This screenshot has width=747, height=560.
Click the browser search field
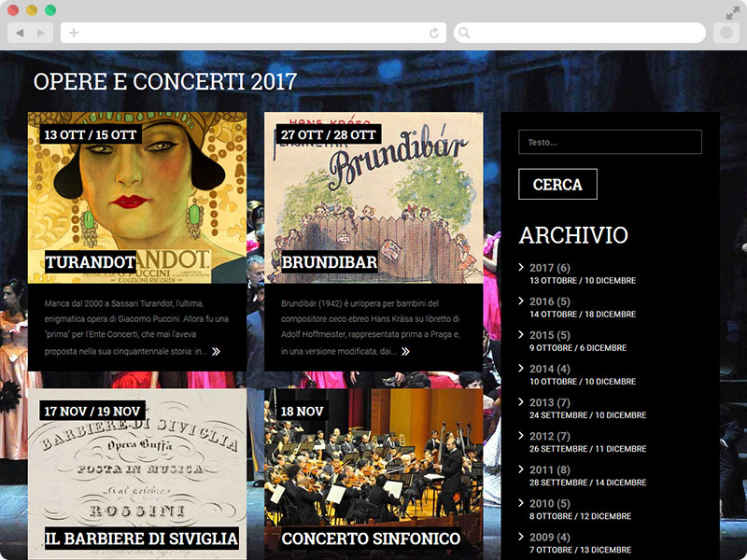point(580,33)
